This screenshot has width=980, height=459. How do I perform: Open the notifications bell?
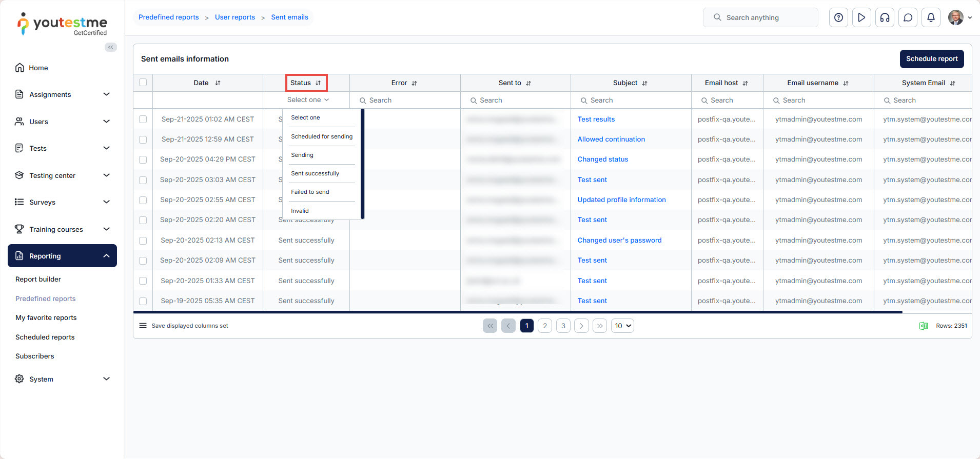931,17
